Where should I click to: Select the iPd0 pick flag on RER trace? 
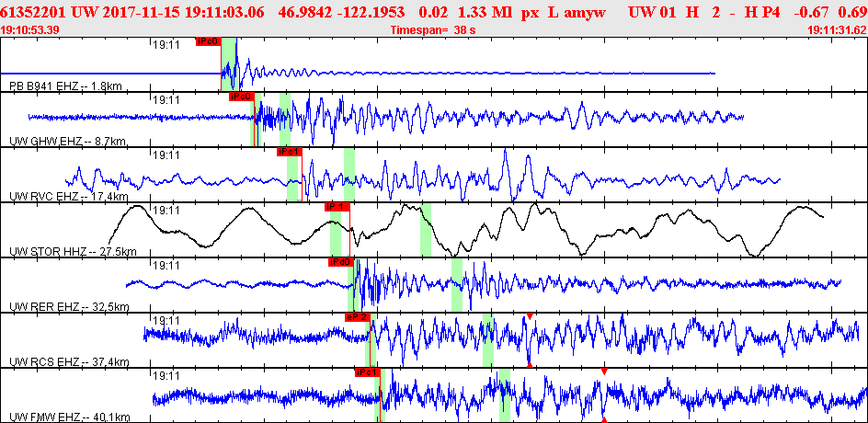340,262
